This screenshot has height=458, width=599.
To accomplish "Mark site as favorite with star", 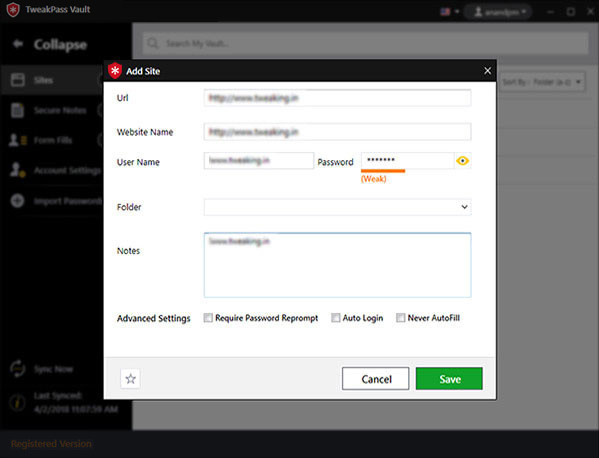I will [130, 379].
